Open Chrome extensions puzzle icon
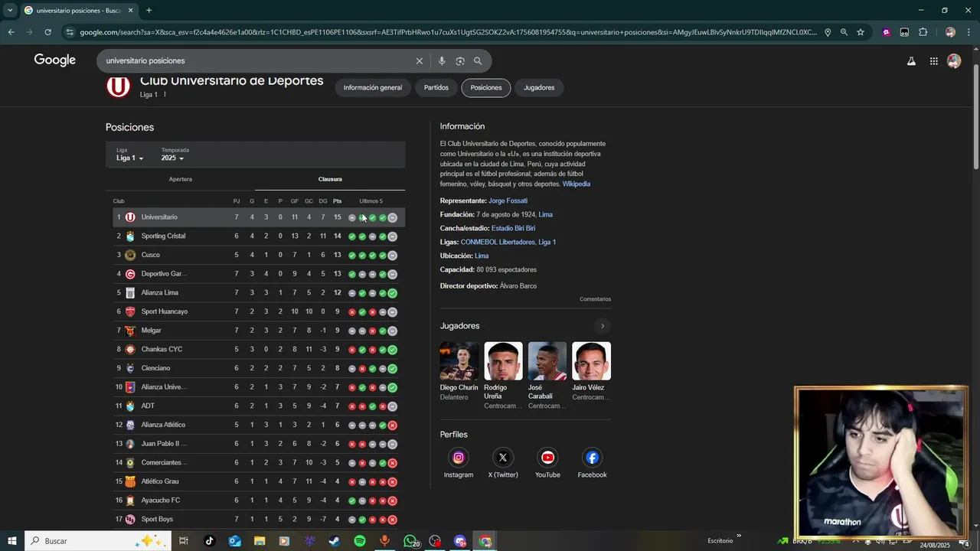This screenshot has width=980, height=551. coord(923,32)
